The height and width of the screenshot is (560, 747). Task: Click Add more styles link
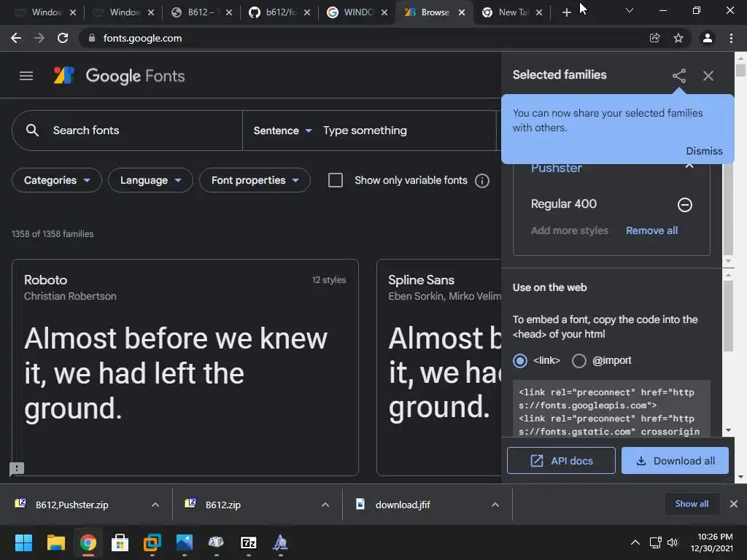coord(569,230)
